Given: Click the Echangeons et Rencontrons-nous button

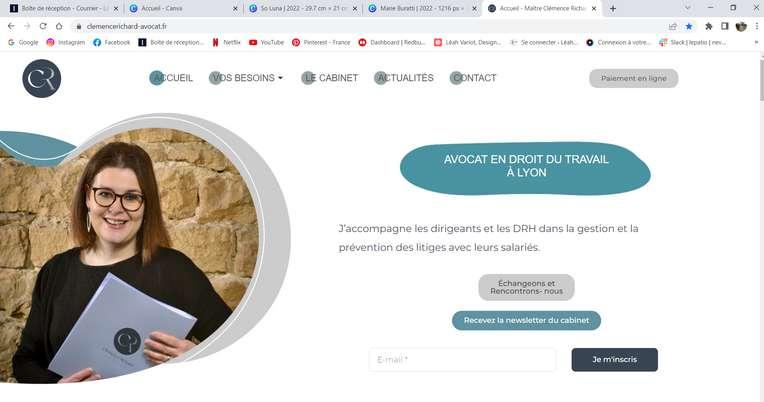Looking at the screenshot, I should (526, 287).
